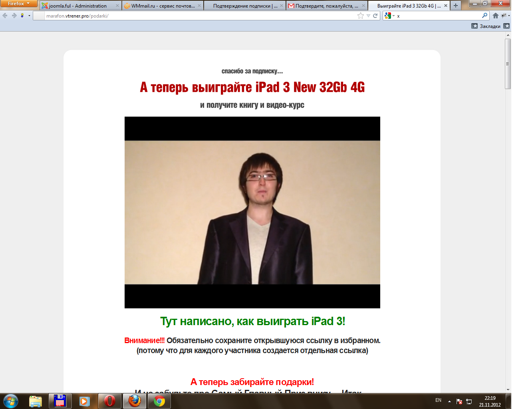This screenshot has height=409, width=532.
Task: Click the red text А теперь забирайте подарки
Action: tap(252, 382)
